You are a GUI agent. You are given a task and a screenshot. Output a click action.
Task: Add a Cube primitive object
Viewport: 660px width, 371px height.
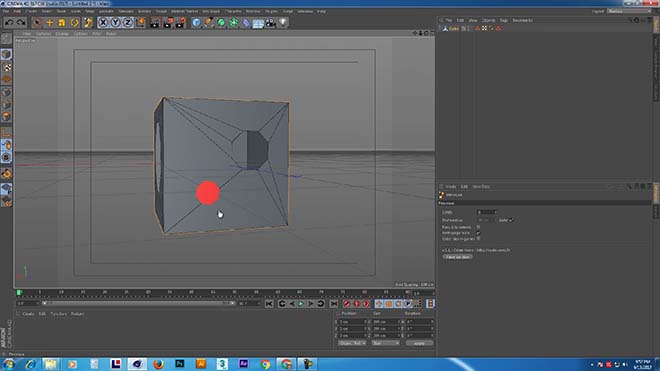pos(196,23)
